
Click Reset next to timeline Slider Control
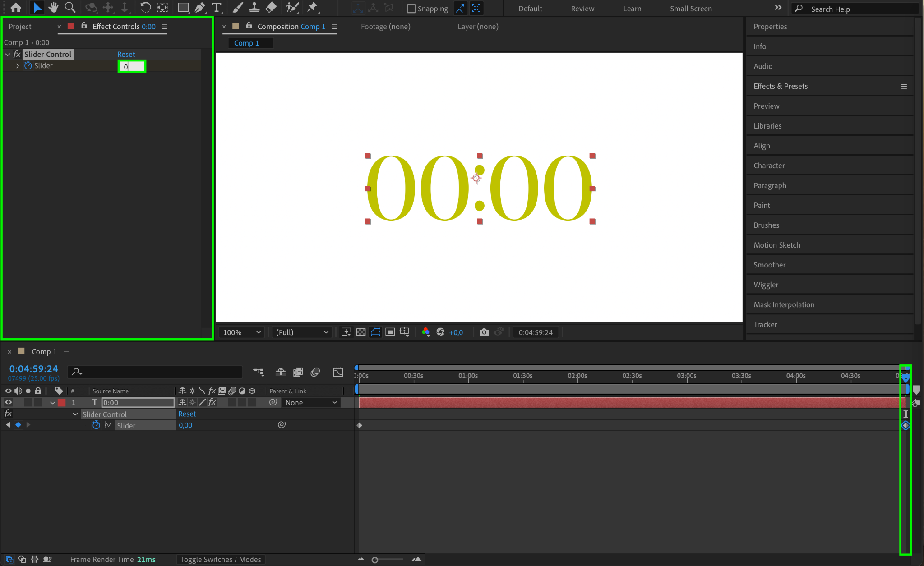[x=187, y=414]
